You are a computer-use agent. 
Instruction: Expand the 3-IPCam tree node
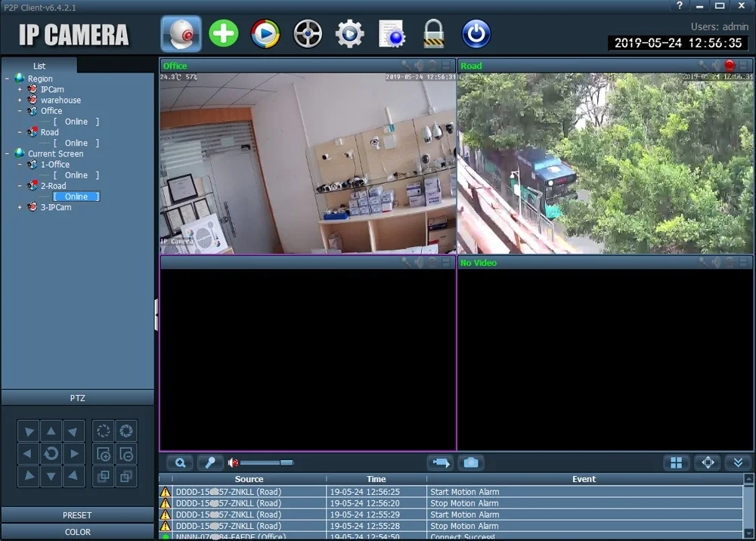pos(20,207)
